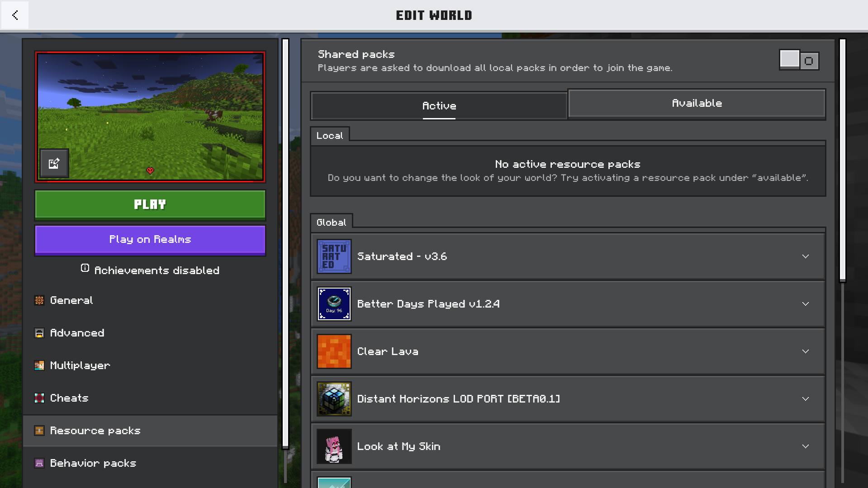Click the left sidebar scrollbar
868x488 pixels.
tap(285, 244)
